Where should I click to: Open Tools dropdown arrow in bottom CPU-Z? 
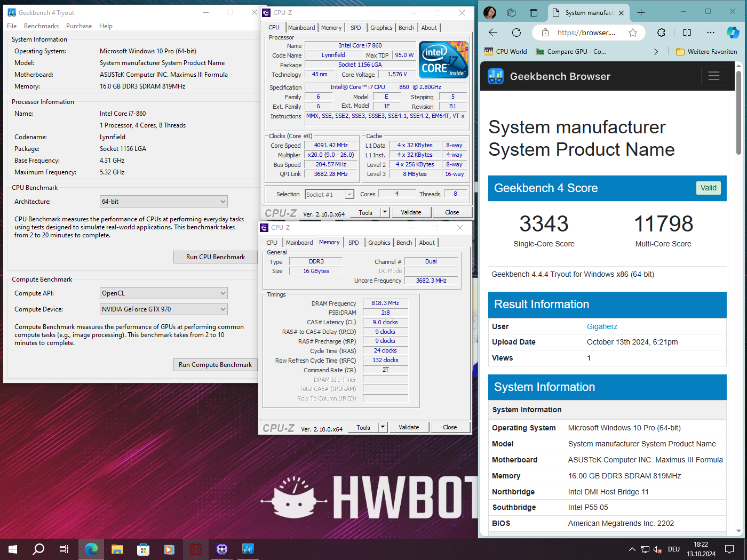[383, 427]
